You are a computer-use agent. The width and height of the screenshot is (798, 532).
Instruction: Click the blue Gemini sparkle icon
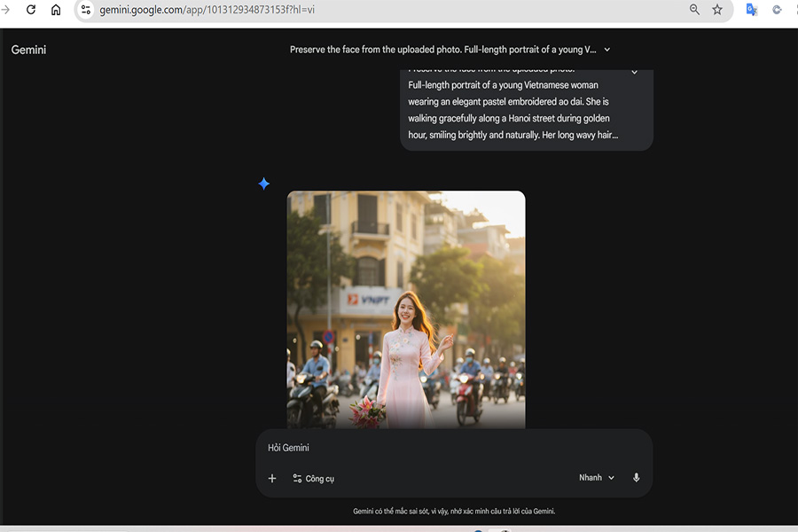point(263,184)
